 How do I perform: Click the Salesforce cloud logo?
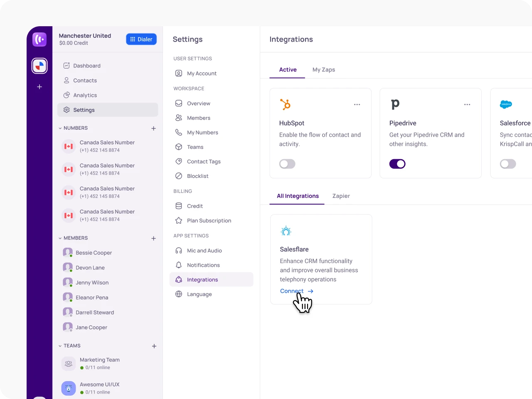tap(506, 104)
